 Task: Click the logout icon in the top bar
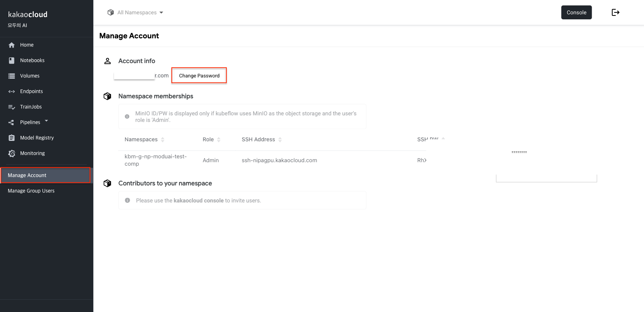point(615,12)
